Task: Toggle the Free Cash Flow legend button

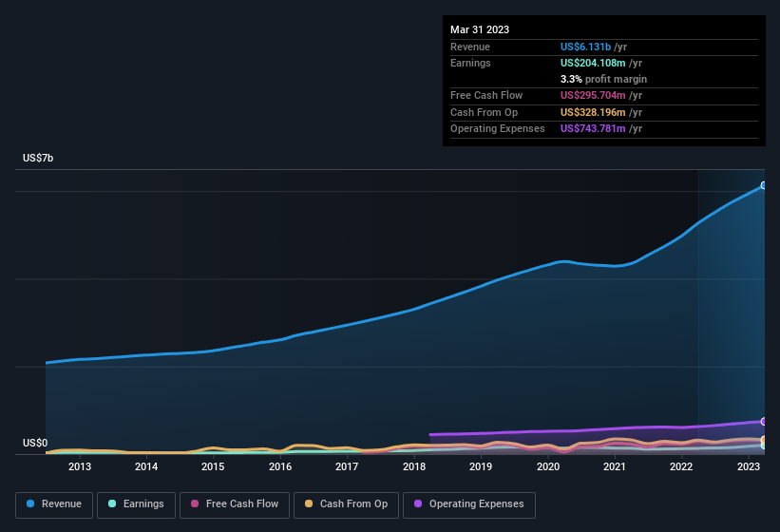Action: pos(235,504)
